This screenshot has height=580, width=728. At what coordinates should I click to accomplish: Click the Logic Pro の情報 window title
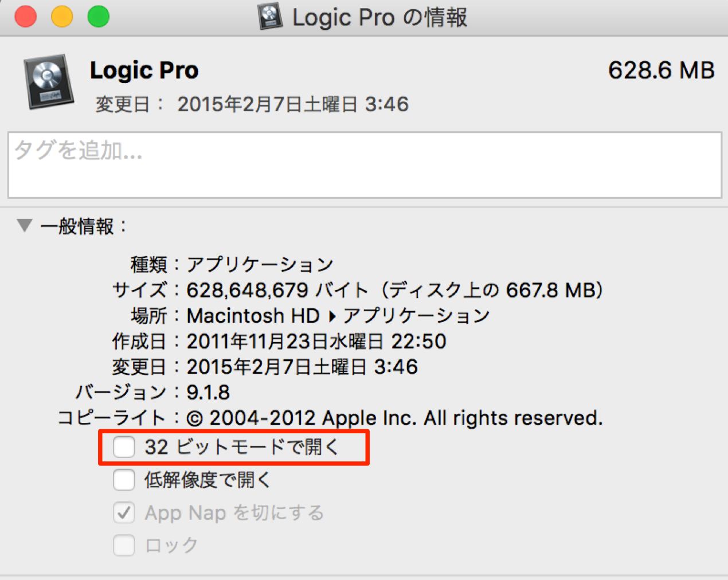(379, 17)
